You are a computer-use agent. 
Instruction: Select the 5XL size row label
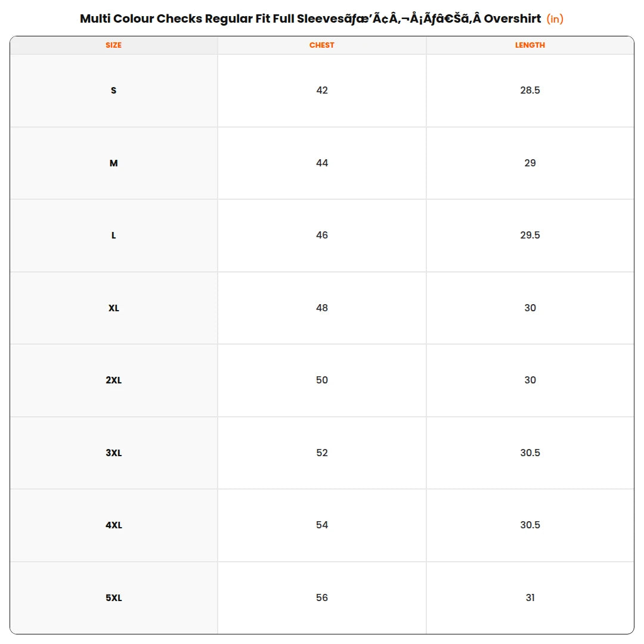[x=114, y=598]
